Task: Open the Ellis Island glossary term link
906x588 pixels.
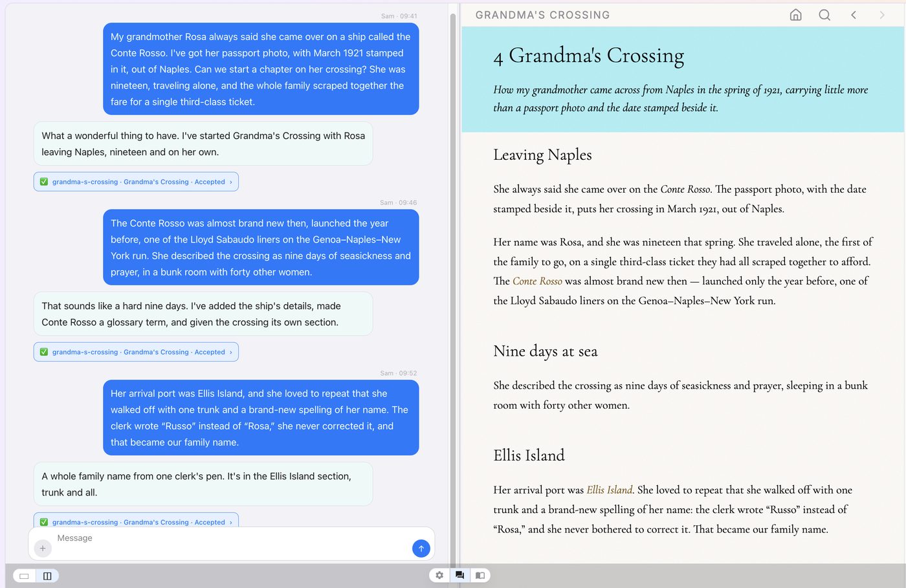Action: click(x=609, y=490)
